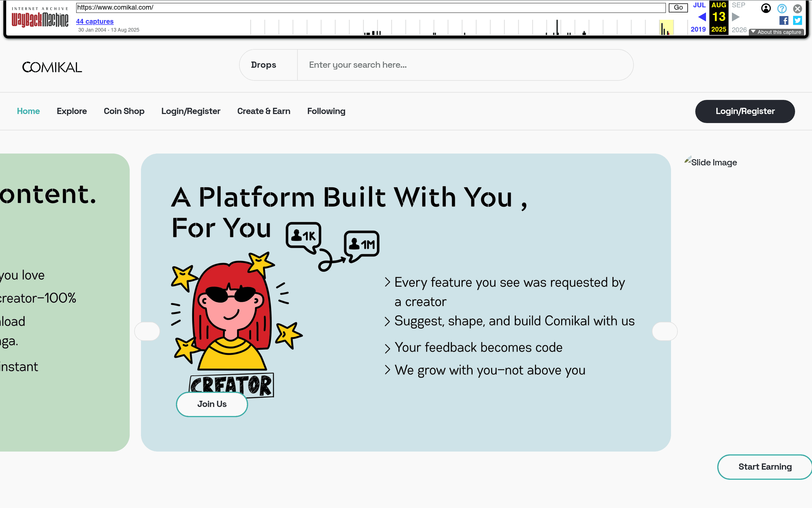Click the Join Us button
This screenshot has width=812, height=508.
coord(212,404)
